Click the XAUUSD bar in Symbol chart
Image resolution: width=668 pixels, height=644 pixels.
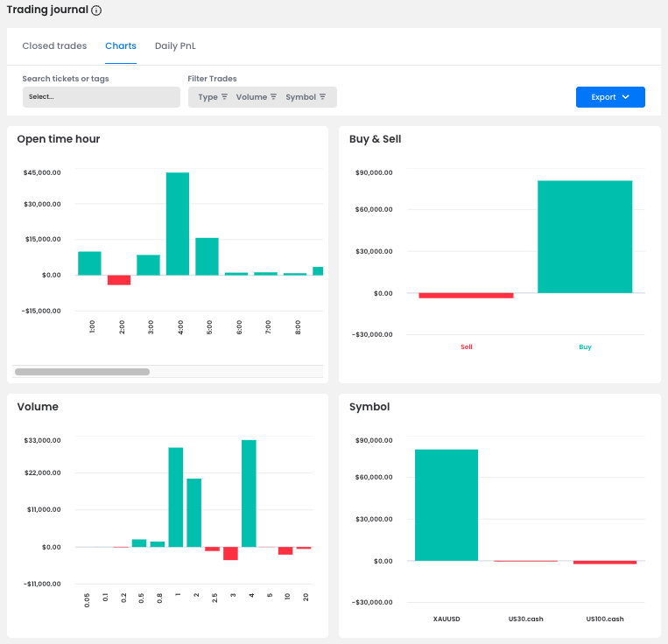coord(447,505)
